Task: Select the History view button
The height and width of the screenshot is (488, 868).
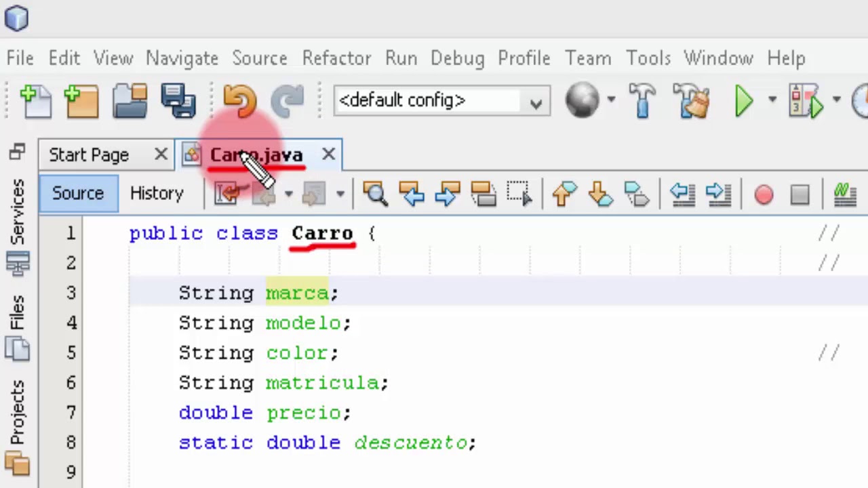Action: pos(157,193)
